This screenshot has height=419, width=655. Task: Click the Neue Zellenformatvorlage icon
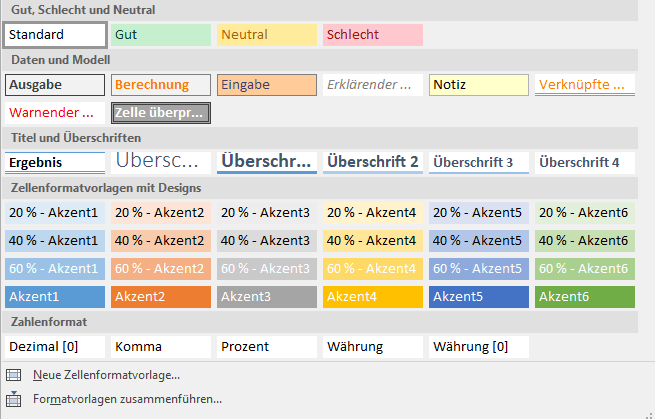(x=13, y=375)
